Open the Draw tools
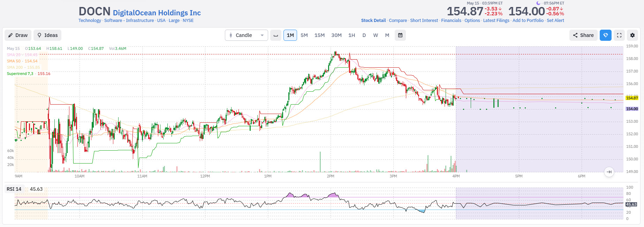Viewport: 644px width, 227px height. tap(18, 35)
